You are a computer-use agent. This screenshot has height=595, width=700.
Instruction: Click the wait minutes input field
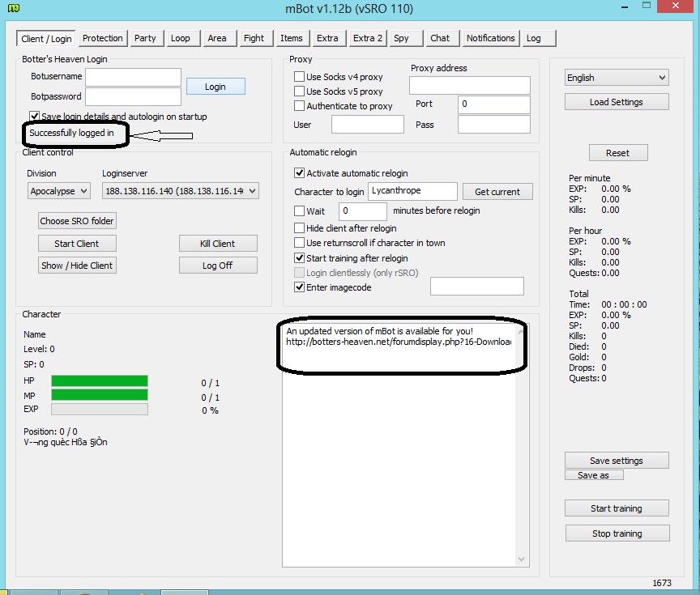point(362,211)
